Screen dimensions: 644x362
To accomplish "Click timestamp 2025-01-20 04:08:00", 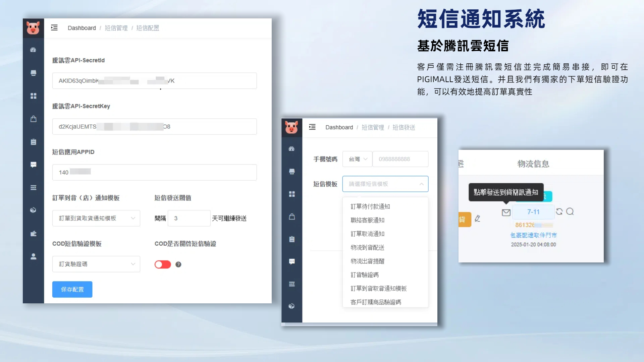I will pos(533,245).
